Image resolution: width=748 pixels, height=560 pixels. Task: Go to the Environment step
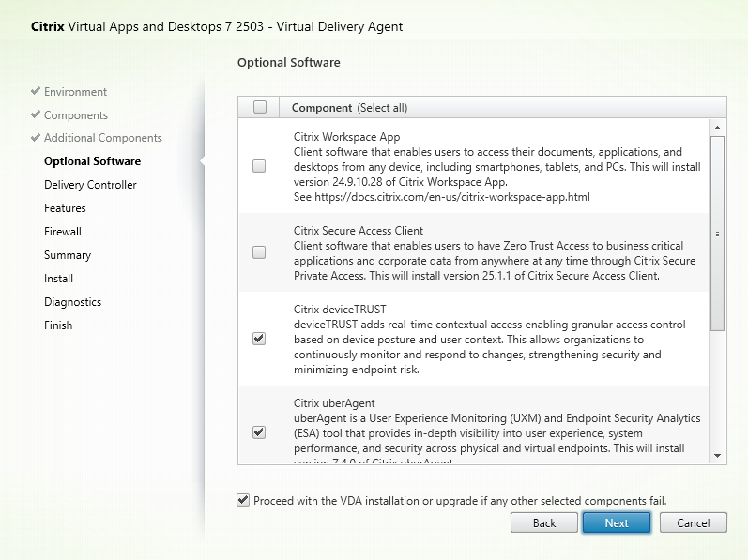[x=75, y=92]
